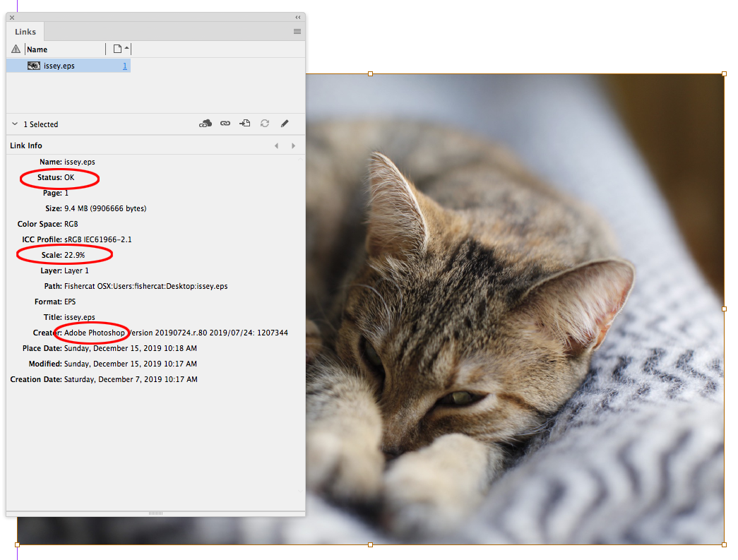Click the "Format: EPS" row
This screenshot has width=738, height=560.
coord(55,302)
